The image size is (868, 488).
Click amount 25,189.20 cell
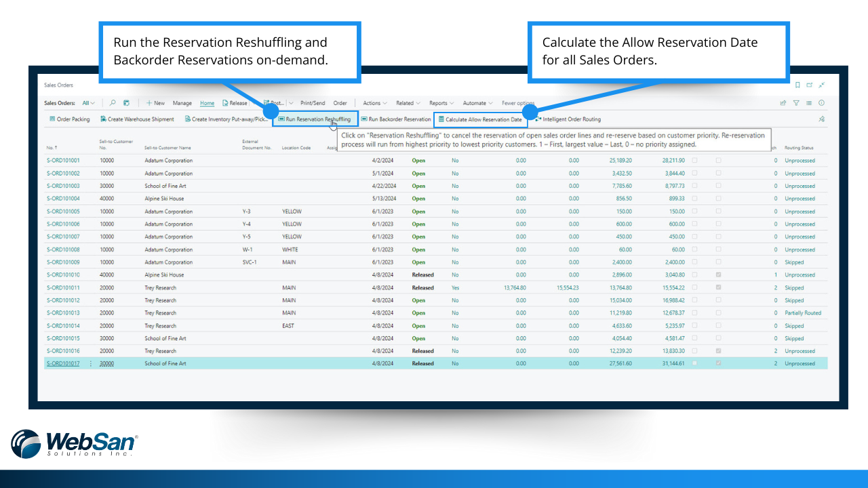click(620, 161)
